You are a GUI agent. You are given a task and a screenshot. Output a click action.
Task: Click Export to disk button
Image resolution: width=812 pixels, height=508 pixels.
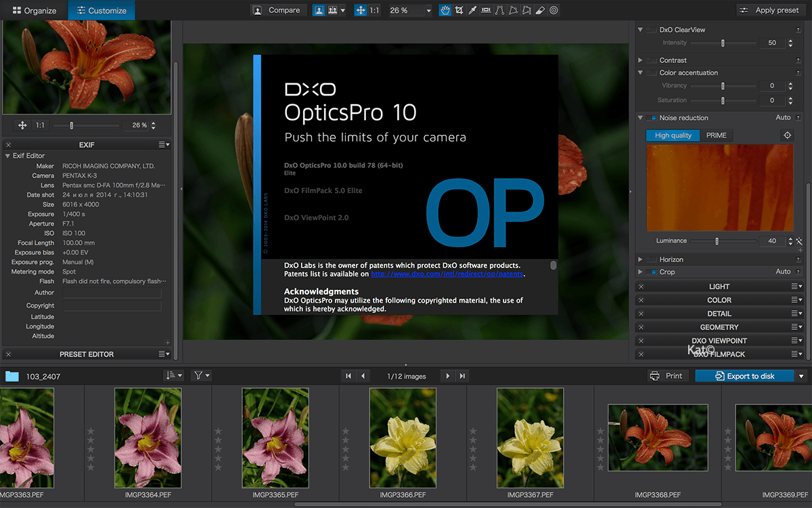click(x=745, y=376)
